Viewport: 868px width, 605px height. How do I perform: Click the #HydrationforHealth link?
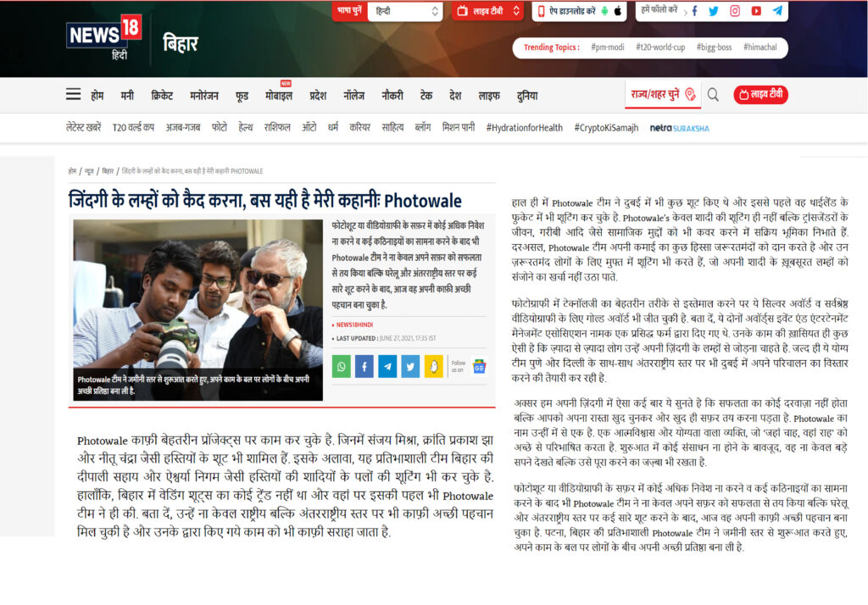click(x=524, y=128)
